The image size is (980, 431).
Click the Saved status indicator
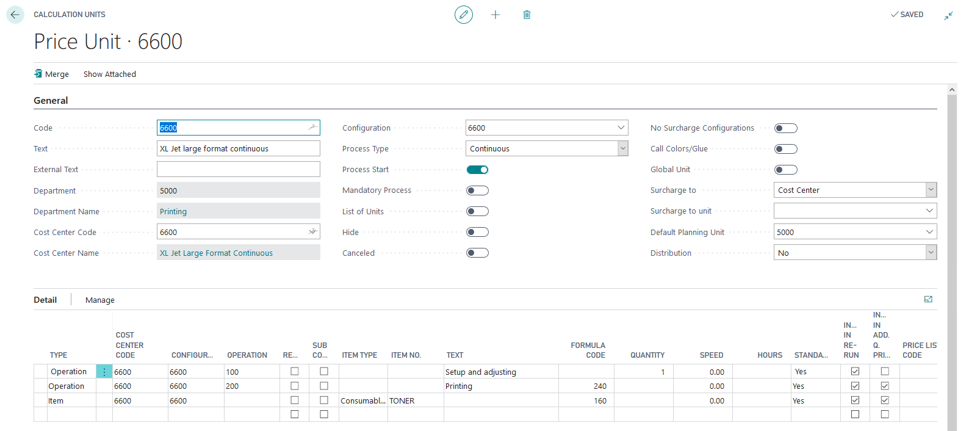907,15
